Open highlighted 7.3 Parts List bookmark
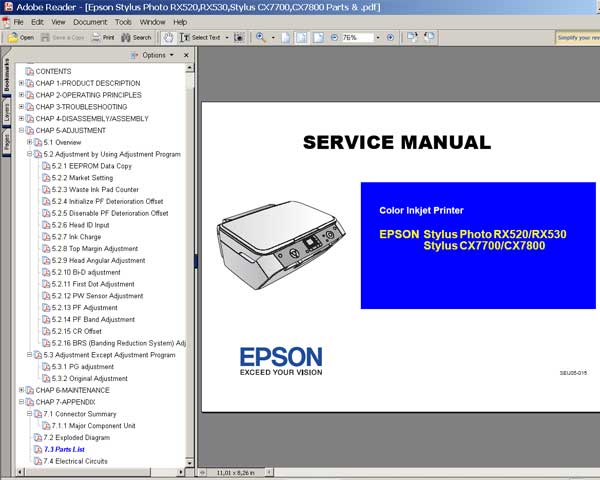The height and width of the screenshot is (480, 600). coord(64,449)
